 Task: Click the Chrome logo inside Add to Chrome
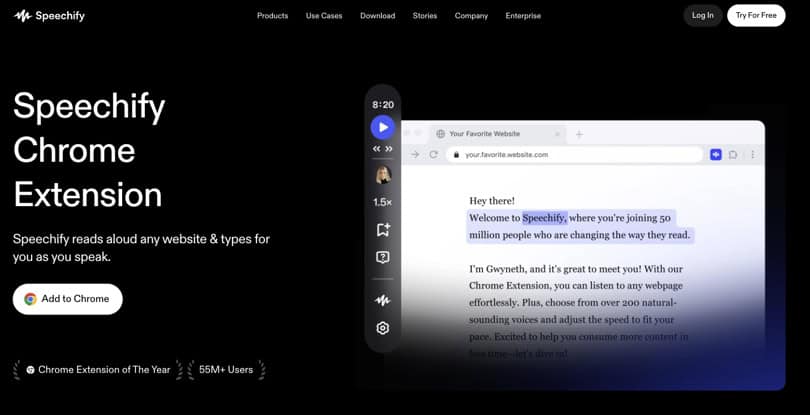30,299
